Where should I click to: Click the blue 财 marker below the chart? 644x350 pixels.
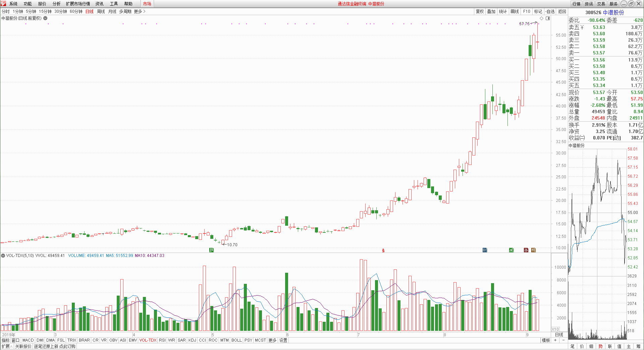click(x=485, y=250)
